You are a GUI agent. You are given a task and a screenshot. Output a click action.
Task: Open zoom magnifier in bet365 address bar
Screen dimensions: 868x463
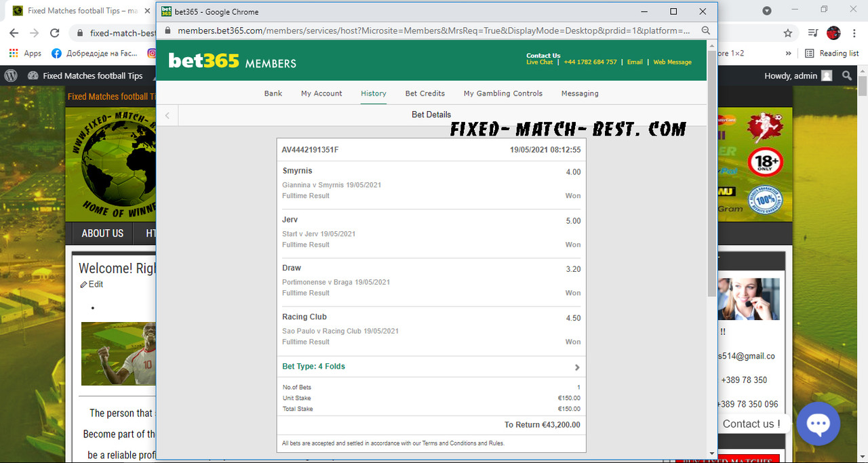click(x=706, y=31)
